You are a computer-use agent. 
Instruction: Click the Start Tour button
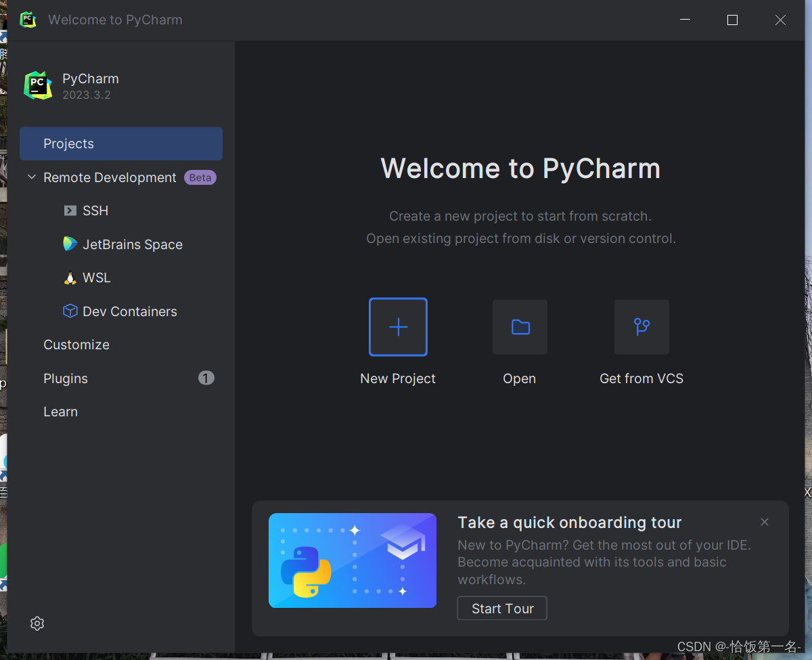click(502, 609)
